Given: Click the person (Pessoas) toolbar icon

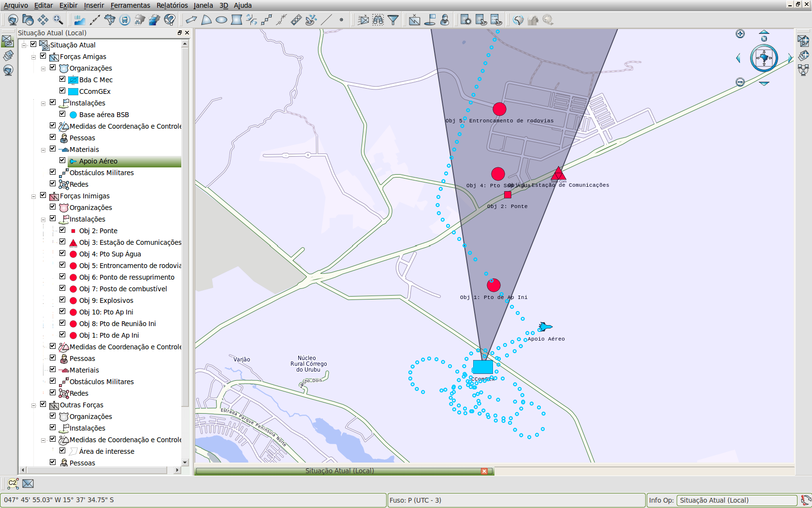Looking at the screenshot, I should click(445, 20).
